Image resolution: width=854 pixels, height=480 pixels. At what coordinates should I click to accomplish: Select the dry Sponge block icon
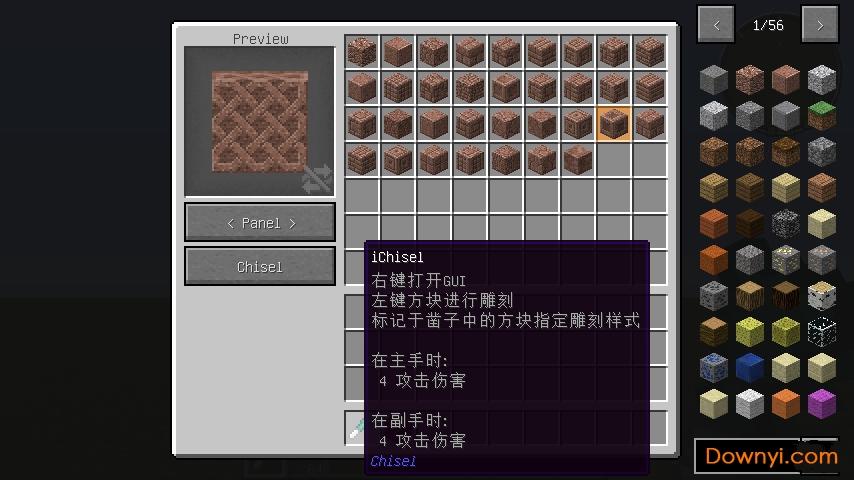pos(749,331)
